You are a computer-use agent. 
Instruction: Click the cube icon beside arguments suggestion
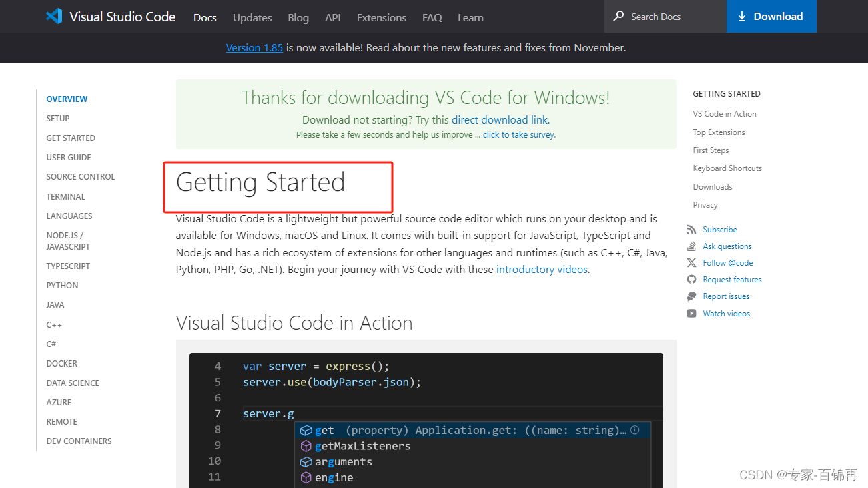306,462
